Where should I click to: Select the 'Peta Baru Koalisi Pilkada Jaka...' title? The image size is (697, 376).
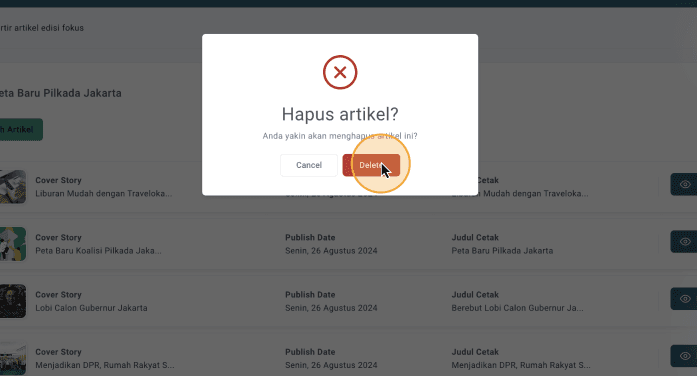98,251
